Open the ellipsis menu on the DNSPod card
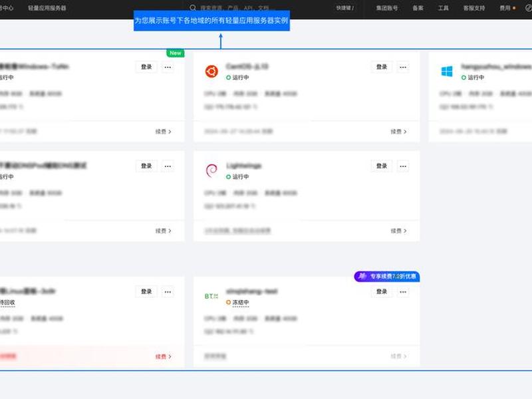 (x=168, y=166)
